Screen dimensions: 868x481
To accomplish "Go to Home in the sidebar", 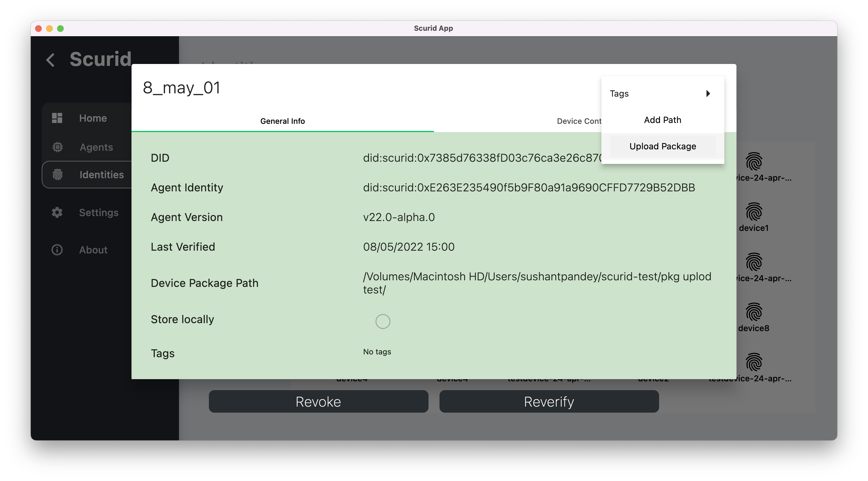I will [x=93, y=118].
